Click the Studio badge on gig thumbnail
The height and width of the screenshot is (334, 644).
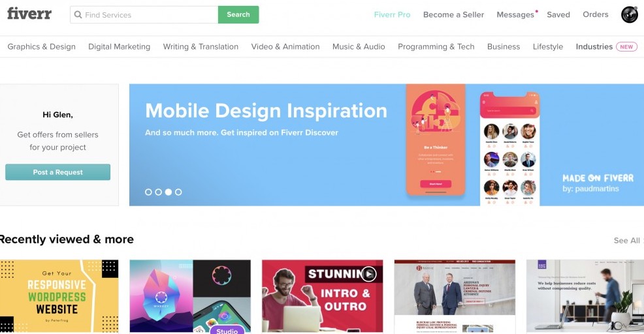pyautogui.click(x=227, y=329)
